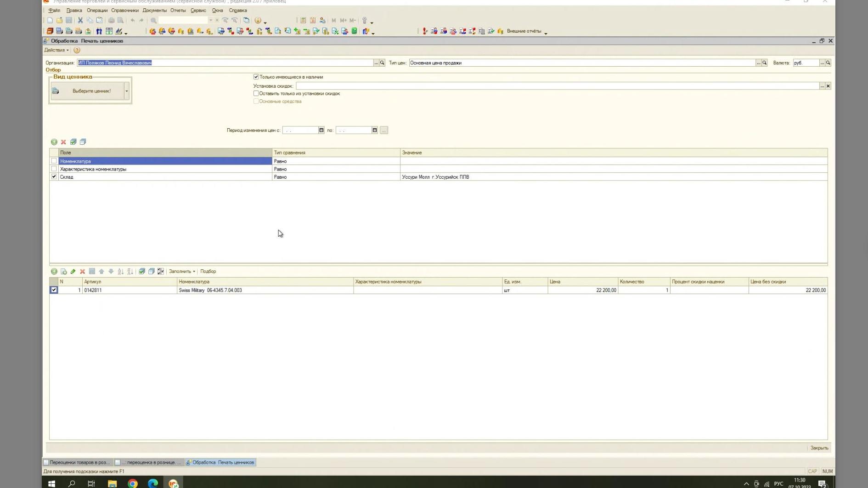Viewport: 868px width, 488px height.
Task: Click Внешние отчёты toolbar button
Action: pos(524,31)
